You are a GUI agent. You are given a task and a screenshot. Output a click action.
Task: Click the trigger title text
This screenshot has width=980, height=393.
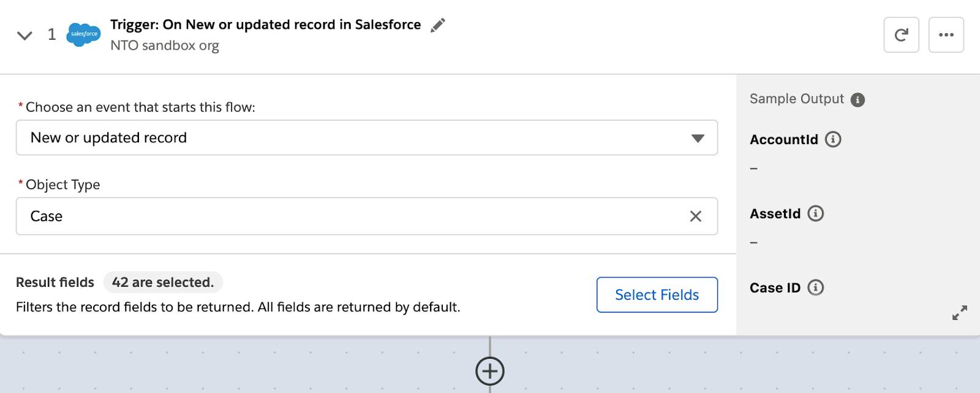265,25
